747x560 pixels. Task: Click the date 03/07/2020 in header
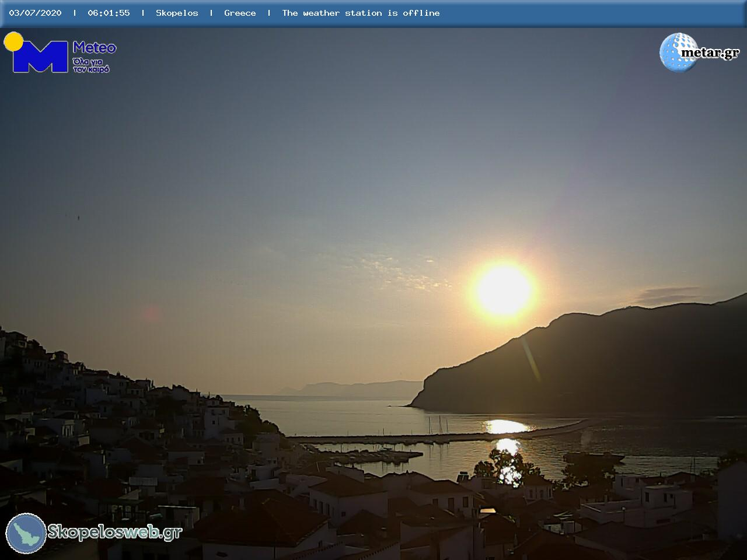coord(35,13)
